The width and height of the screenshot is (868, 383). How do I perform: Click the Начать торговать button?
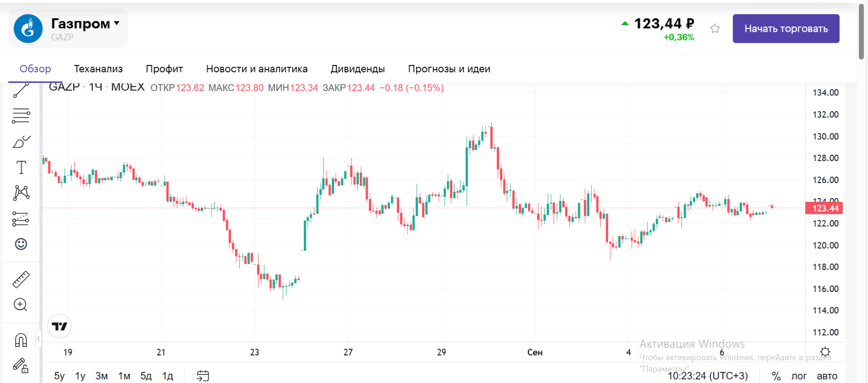(x=786, y=28)
